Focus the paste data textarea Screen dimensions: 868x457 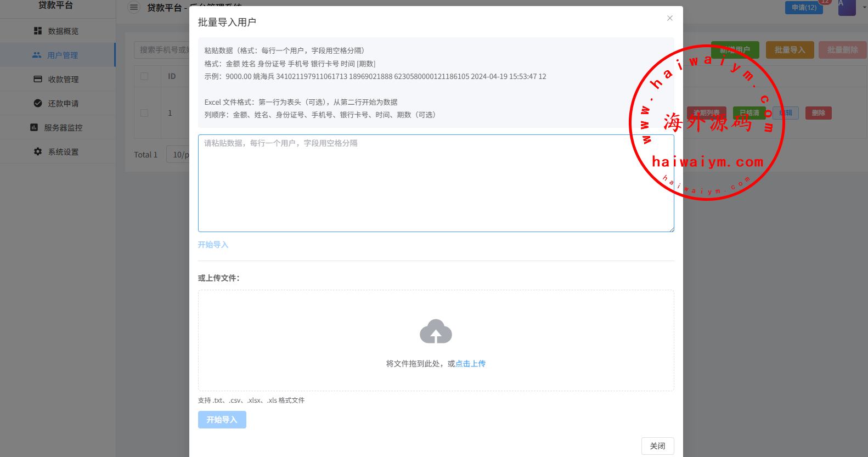[436, 183]
